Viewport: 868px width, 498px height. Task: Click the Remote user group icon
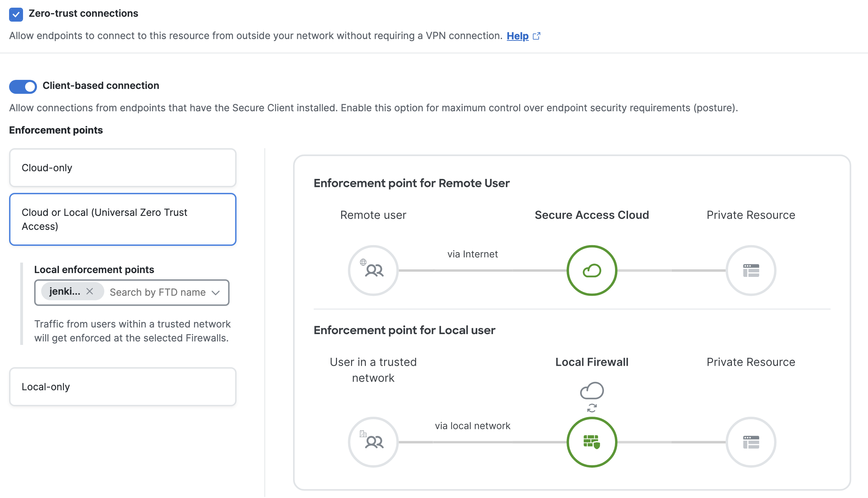[x=373, y=270]
